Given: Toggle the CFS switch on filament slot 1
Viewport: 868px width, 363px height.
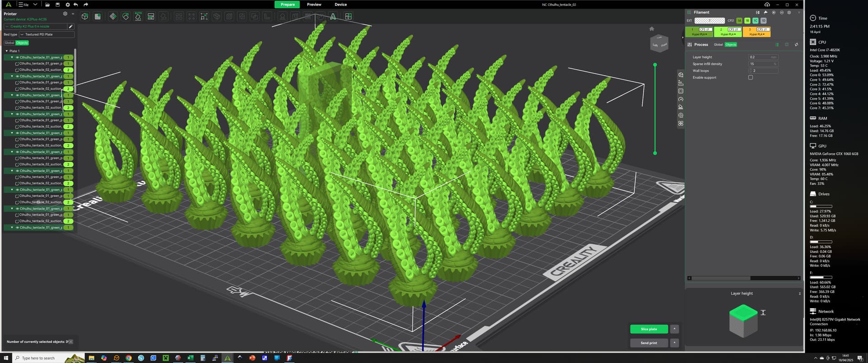Looking at the screenshot, I should (705, 29).
